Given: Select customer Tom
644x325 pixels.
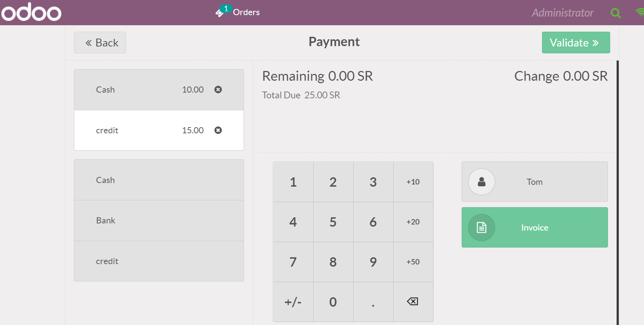Looking at the screenshot, I should click(x=534, y=182).
